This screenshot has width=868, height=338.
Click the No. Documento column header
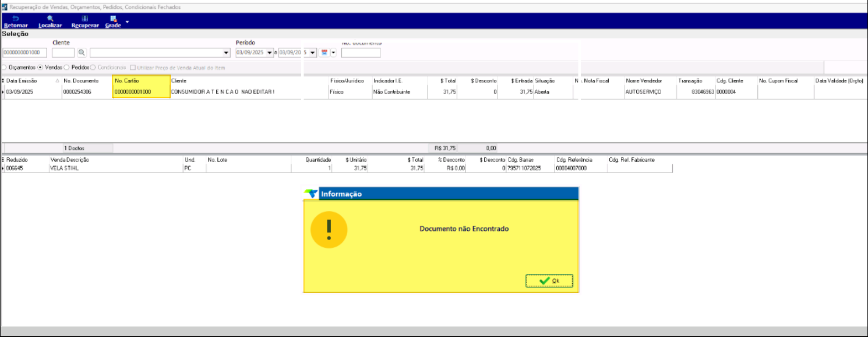(x=87, y=80)
